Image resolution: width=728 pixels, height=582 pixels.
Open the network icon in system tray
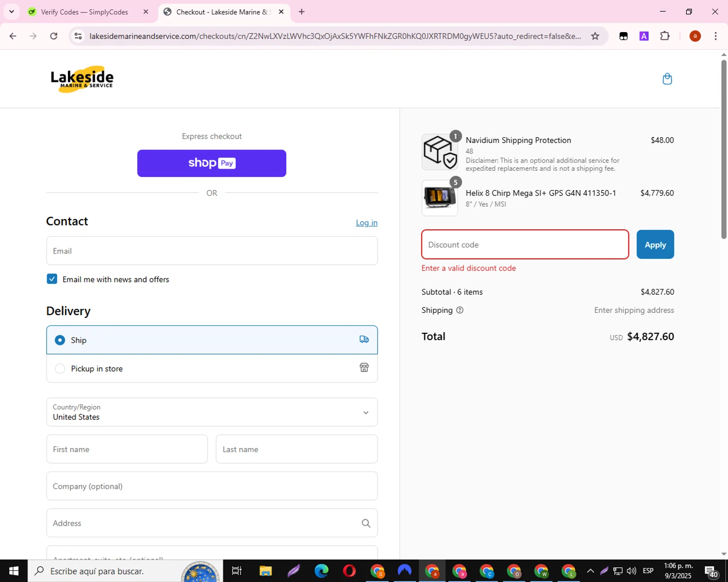pyautogui.click(x=618, y=571)
